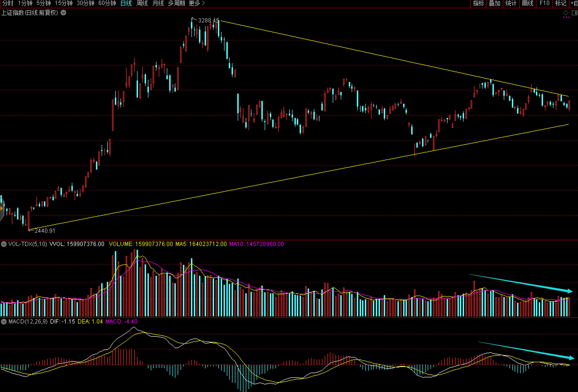Select the 分时 intraday tab

8,3
